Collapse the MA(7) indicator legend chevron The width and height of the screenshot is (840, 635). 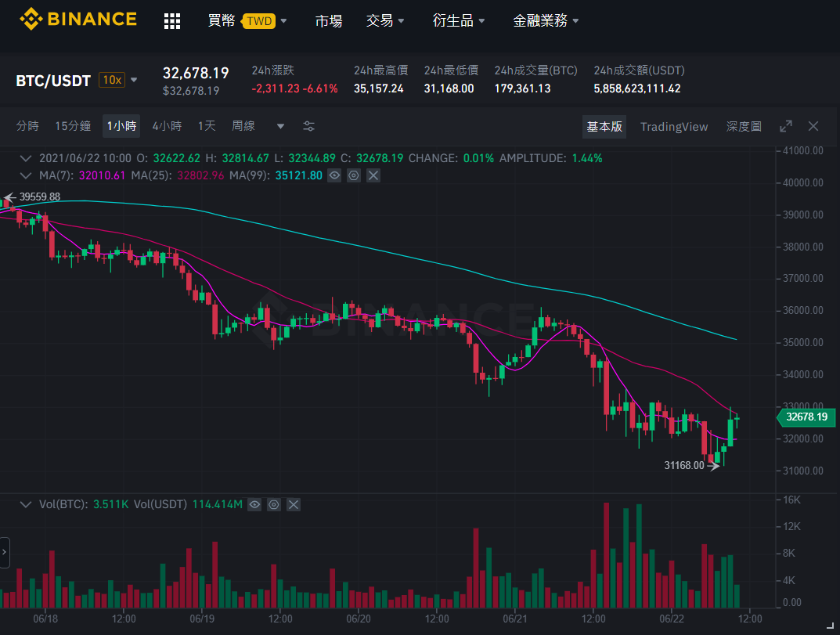pos(25,175)
